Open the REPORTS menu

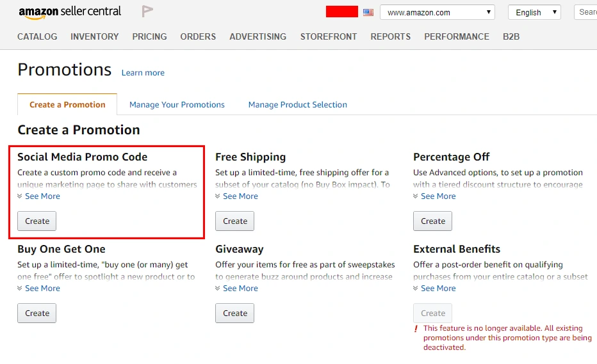point(391,36)
